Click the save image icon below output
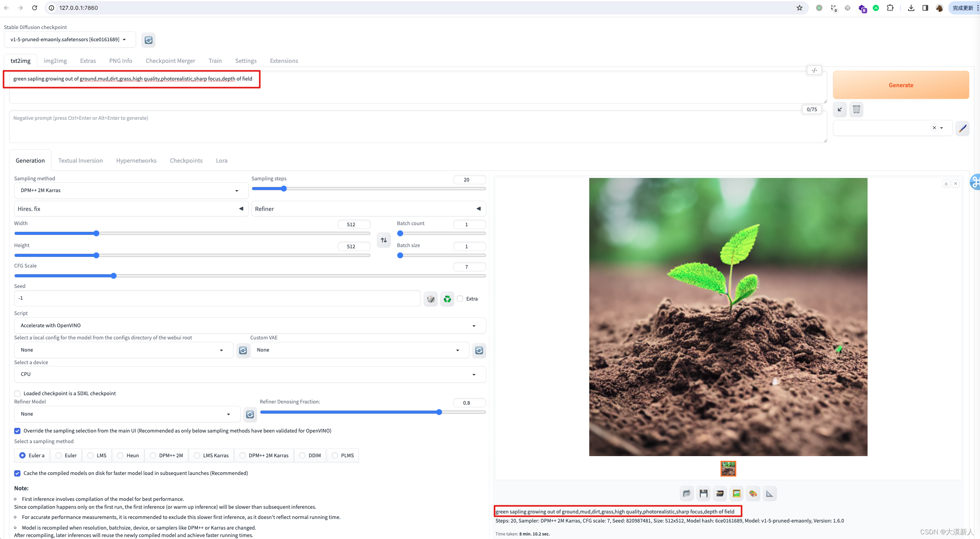Viewport: 980px width, 539px height. pyautogui.click(x=703, y=493)
